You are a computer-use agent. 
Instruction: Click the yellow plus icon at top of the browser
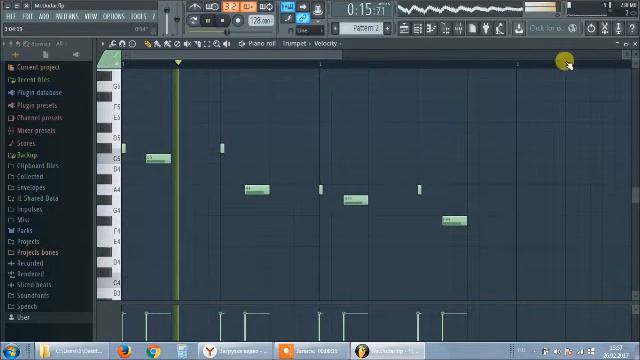pyautogui.click(x=16, y=55)
